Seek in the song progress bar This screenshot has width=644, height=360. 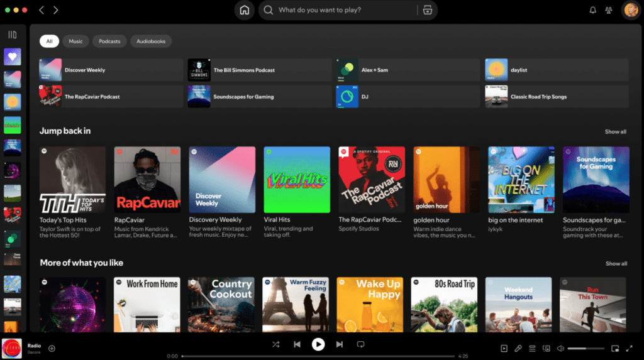coord(318,356)
